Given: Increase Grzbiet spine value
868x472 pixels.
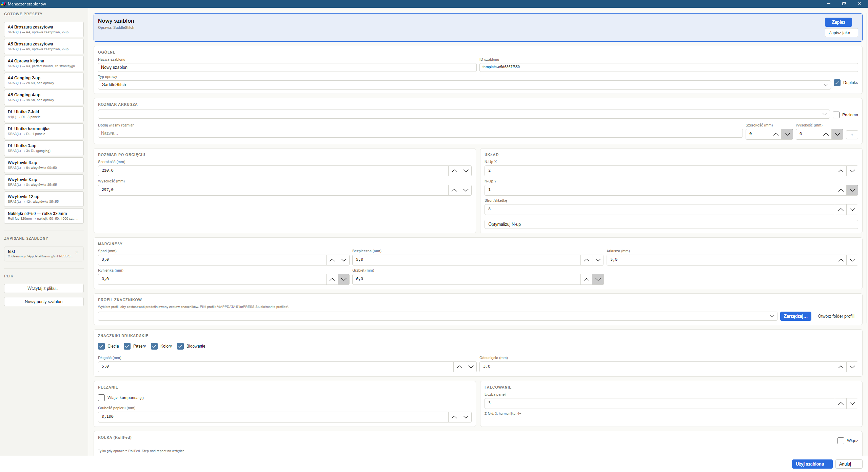Looking at the screenshot, I should (x=587, y=279).
